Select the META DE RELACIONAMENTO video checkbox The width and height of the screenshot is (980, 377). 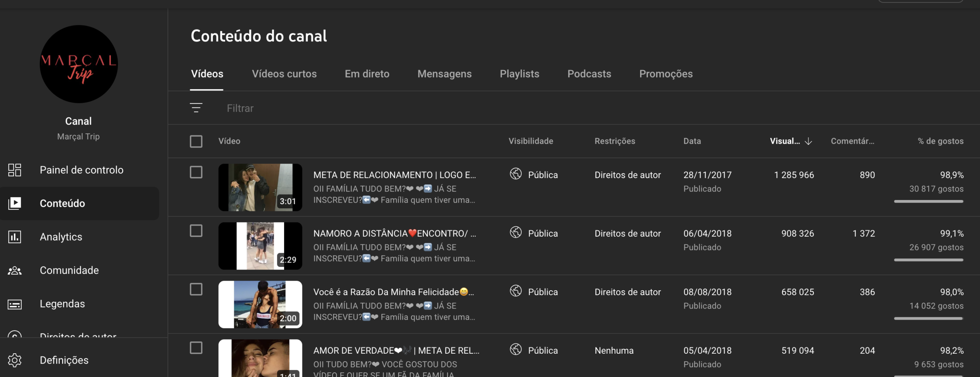[196, 172]
